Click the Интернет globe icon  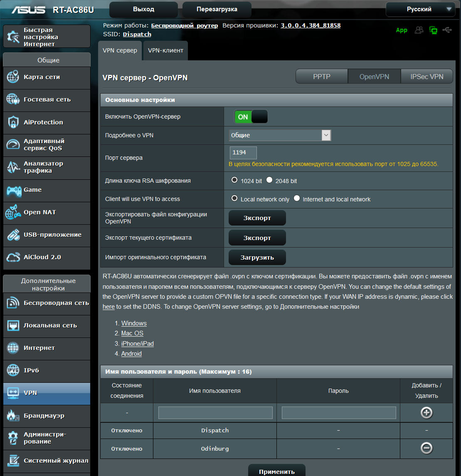click(x=13, y=348)
